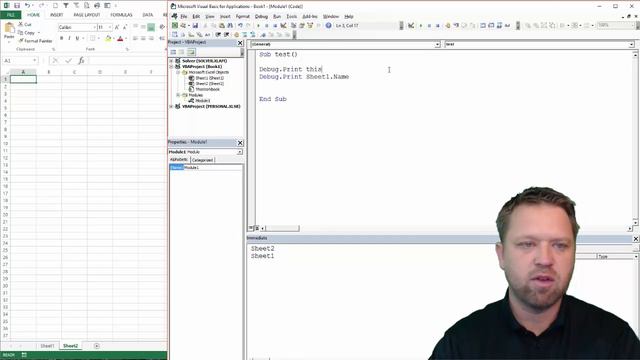The image size is (640, 360).
Task: Click View Code in the Project panel
Action: click(173, 52)
